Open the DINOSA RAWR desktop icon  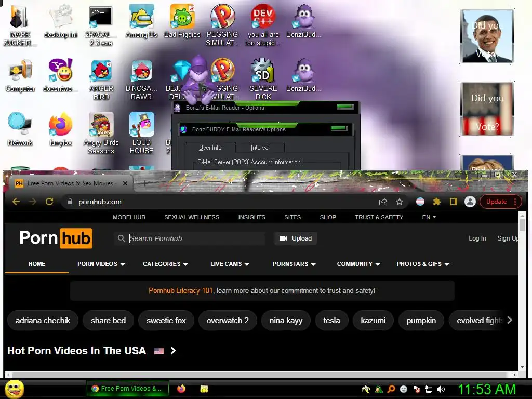(141, 79)
